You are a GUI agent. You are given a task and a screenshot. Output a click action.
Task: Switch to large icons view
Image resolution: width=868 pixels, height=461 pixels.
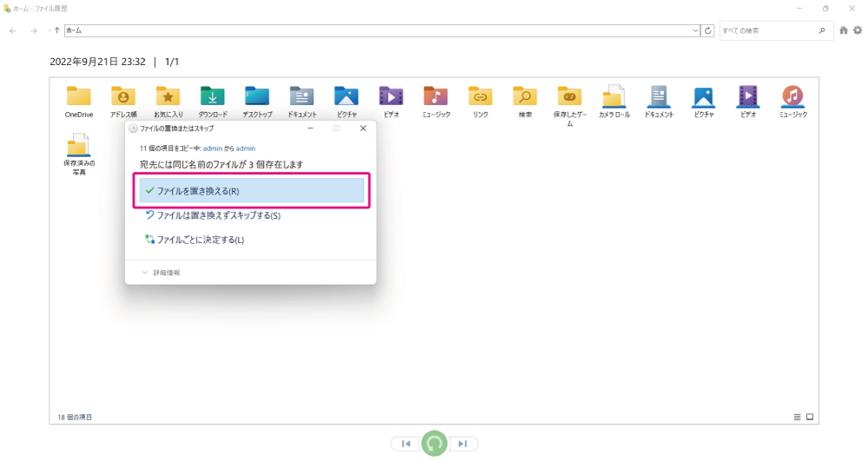(x=810, y=417)
